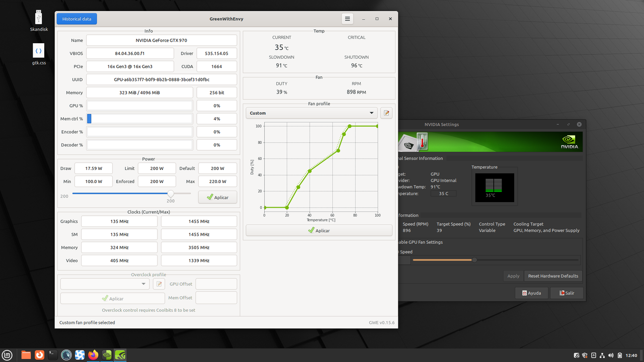Click the Enforced power value 200 W
This screenshot has height=362, width=644.
coord(157,182)
